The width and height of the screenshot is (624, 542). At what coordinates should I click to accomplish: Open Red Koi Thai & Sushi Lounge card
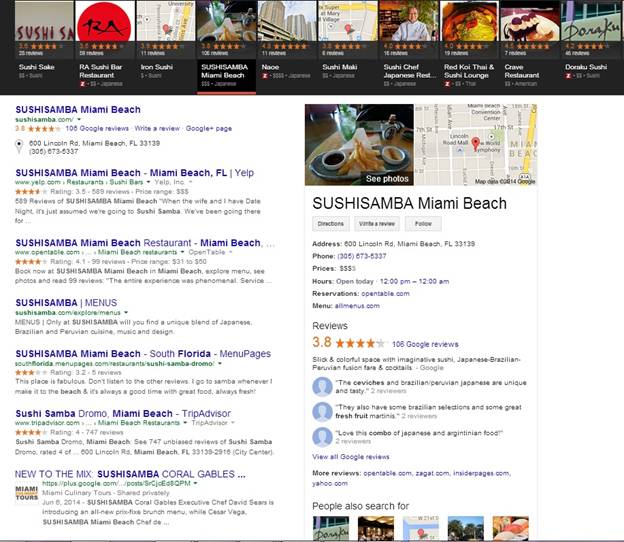470,46
